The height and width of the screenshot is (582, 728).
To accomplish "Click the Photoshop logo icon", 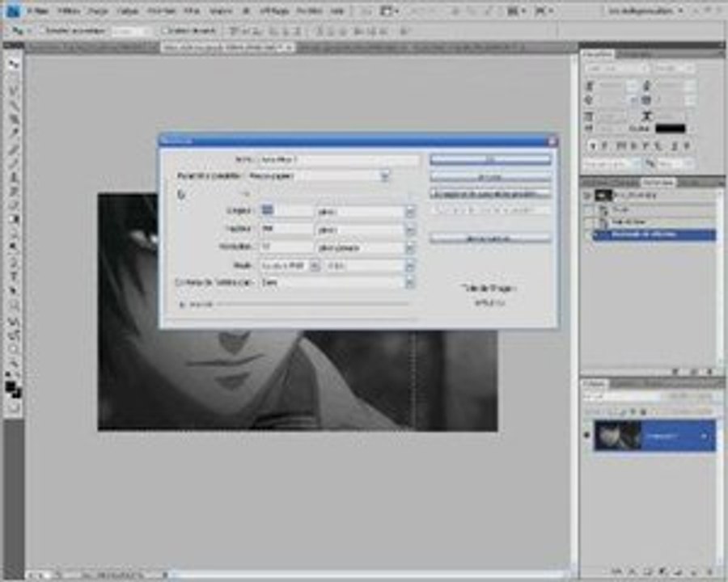I will click(x=13, y=11).
